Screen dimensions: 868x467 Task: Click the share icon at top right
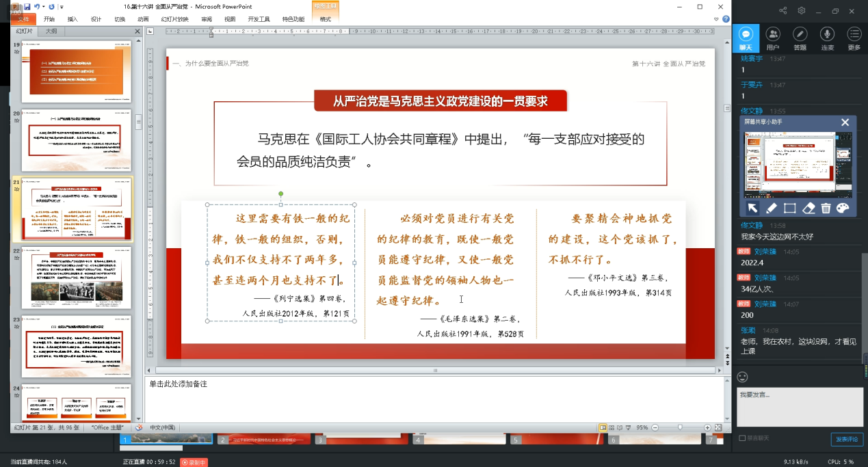(x=783, y=10)
